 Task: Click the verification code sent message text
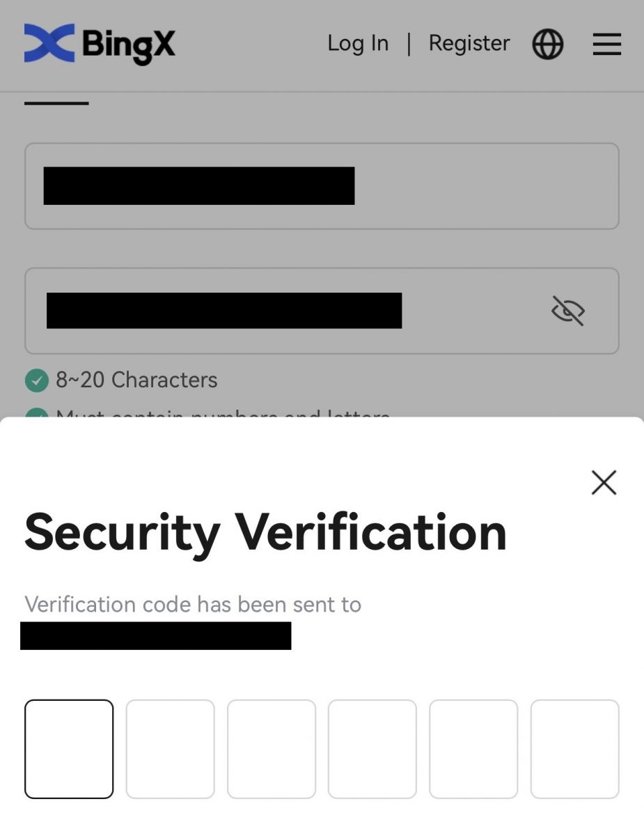pyautogui.click(x=193, y=605)
